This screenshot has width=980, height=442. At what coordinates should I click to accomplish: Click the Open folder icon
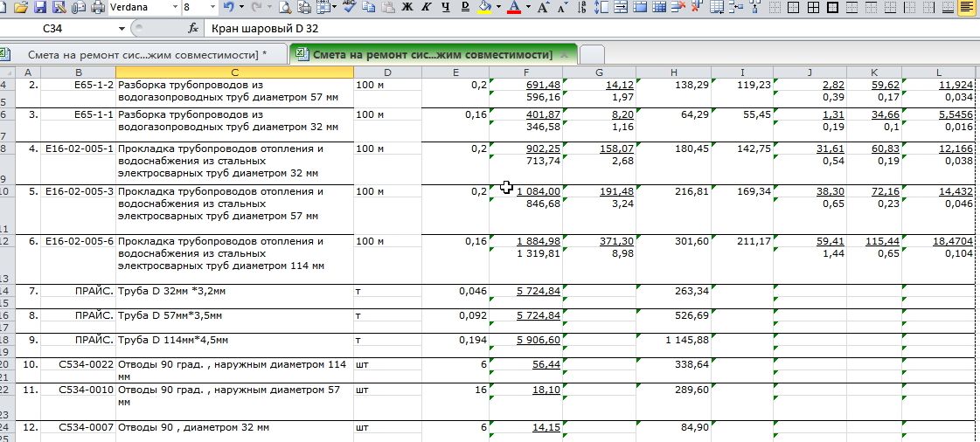click(x=22, y=7)
